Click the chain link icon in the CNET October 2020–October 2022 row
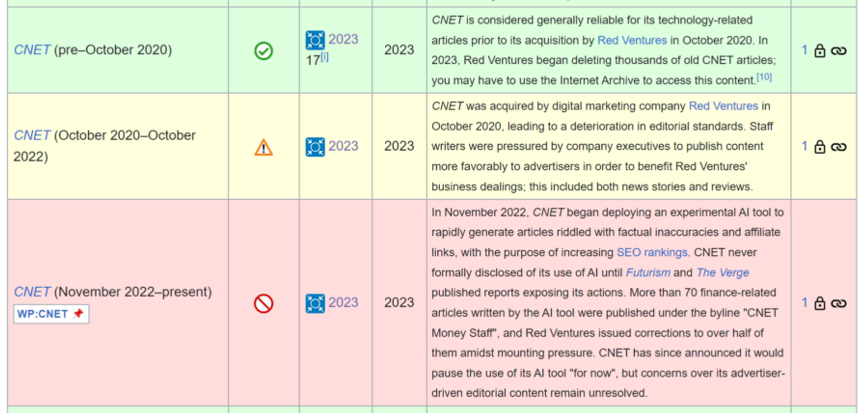The height and width of the screenshot is (413, 868). coord(839,147)
